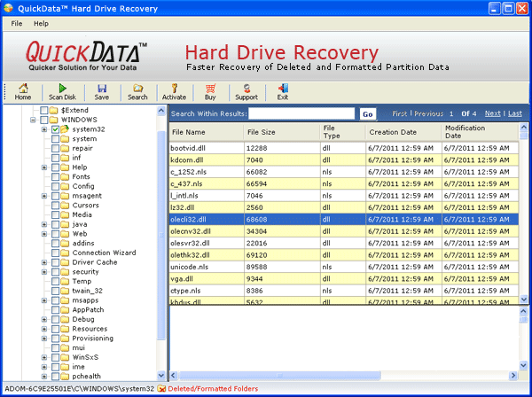Click the file list scroll down arrow
This screenshot has width=532, height=397.
click(523, 300)
